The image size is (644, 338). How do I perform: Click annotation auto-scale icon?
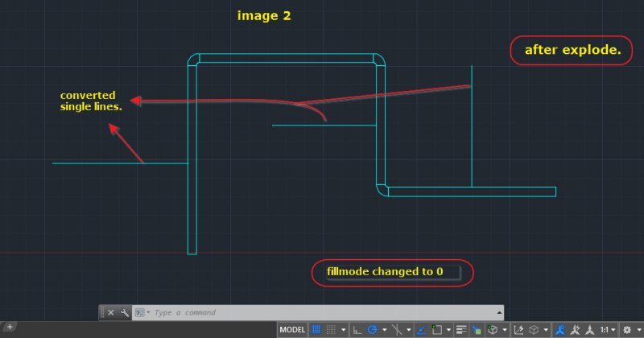(575, 330)
